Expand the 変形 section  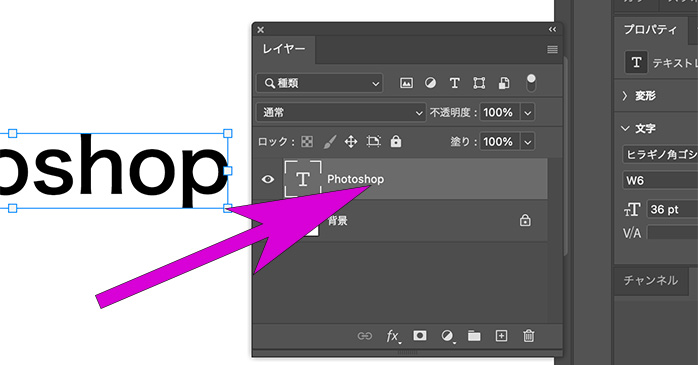(x=625, y=96)
